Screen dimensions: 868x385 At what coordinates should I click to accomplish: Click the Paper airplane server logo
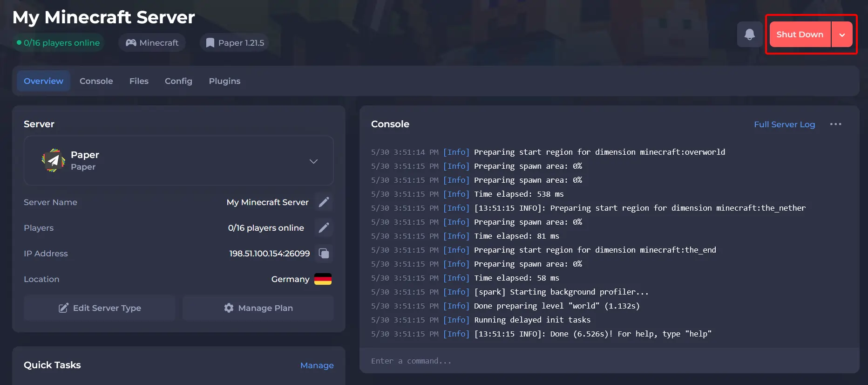pyautogui.click(x=54, y=160)
